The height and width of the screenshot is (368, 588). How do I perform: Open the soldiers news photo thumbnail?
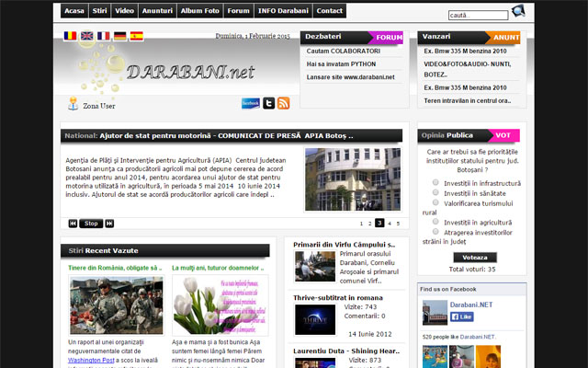(117, 305)
